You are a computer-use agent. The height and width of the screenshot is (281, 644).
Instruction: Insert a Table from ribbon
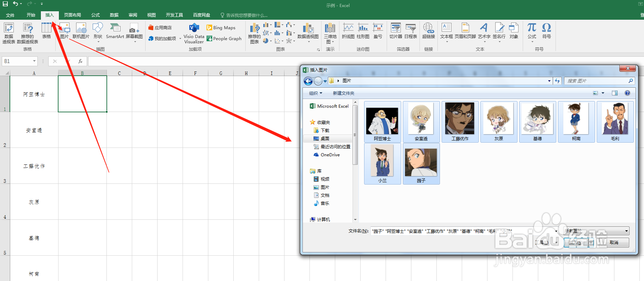pyautogui.click(x=47, y=30)
